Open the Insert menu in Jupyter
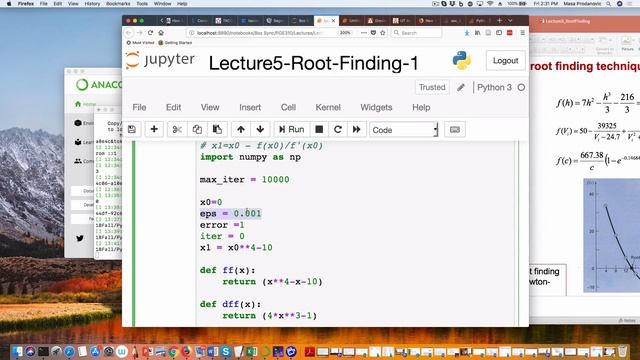 click(x=250, y=107)
